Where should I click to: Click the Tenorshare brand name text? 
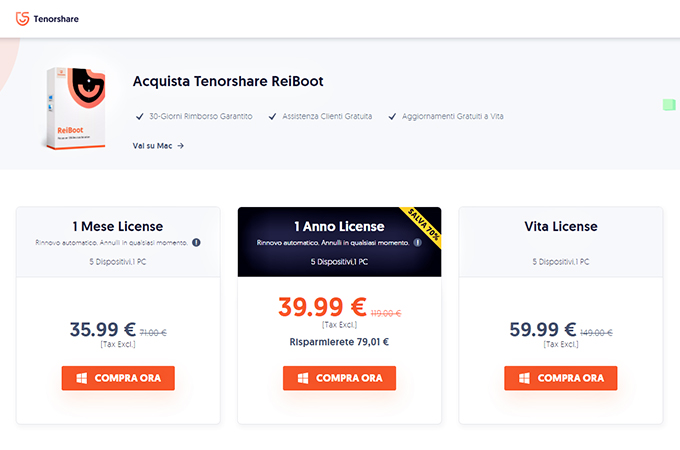tap(56, 19)
